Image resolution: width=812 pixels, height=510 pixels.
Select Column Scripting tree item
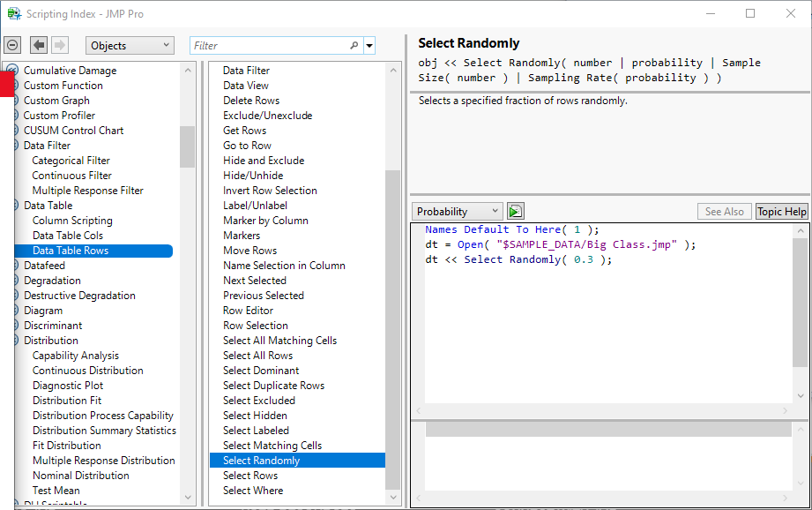[x=72, y=221]
